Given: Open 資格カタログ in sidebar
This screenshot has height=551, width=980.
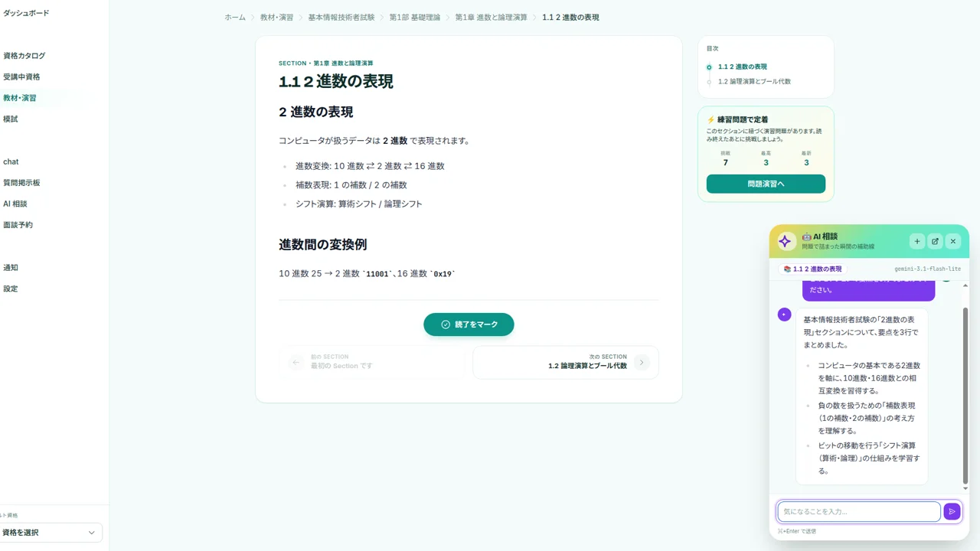Looking at the screenshot, I should tap(24, 56).
